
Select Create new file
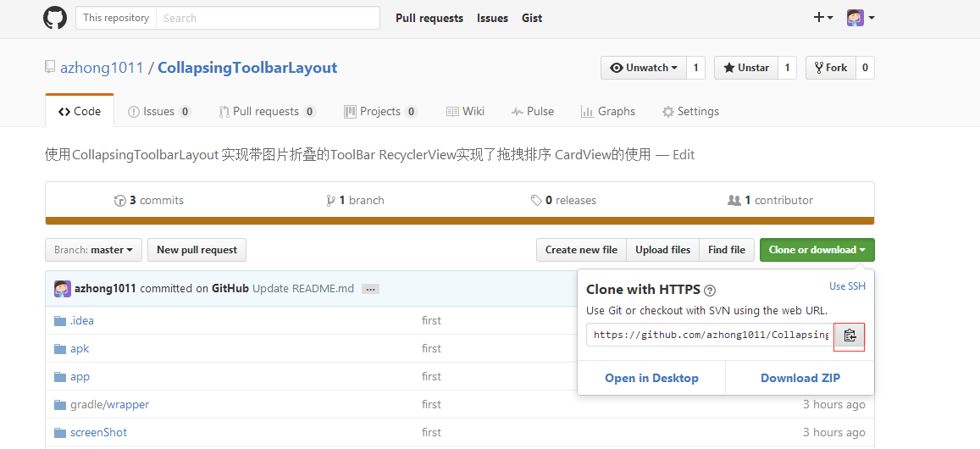coord(581,250)
